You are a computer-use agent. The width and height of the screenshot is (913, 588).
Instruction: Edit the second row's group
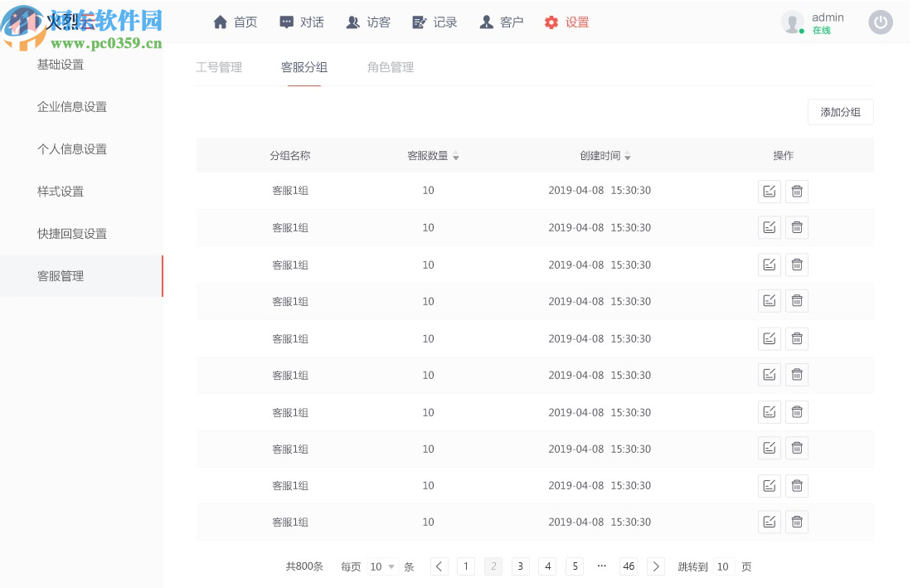[x=770, y=227]
